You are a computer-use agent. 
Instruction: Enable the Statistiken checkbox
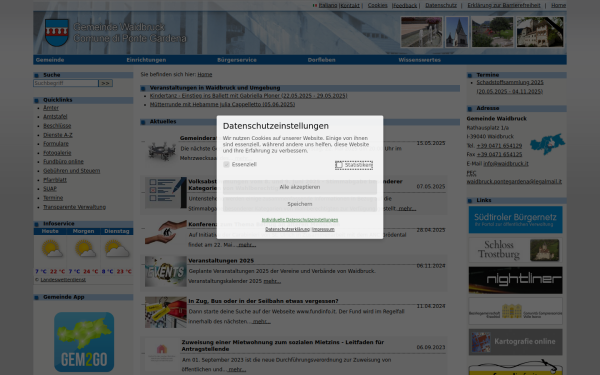339,165
